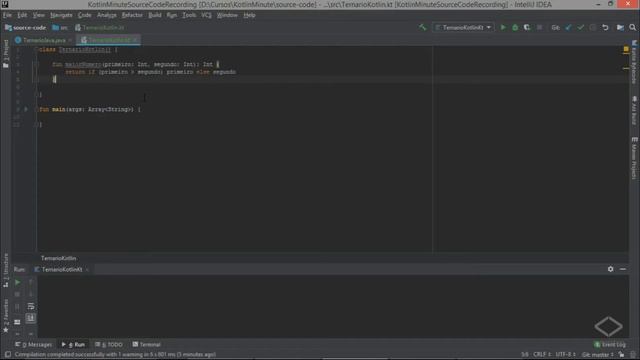The image size is (640, 360).
Task: Open the Terminal tool window tab
Action: (x=146, y=344)
